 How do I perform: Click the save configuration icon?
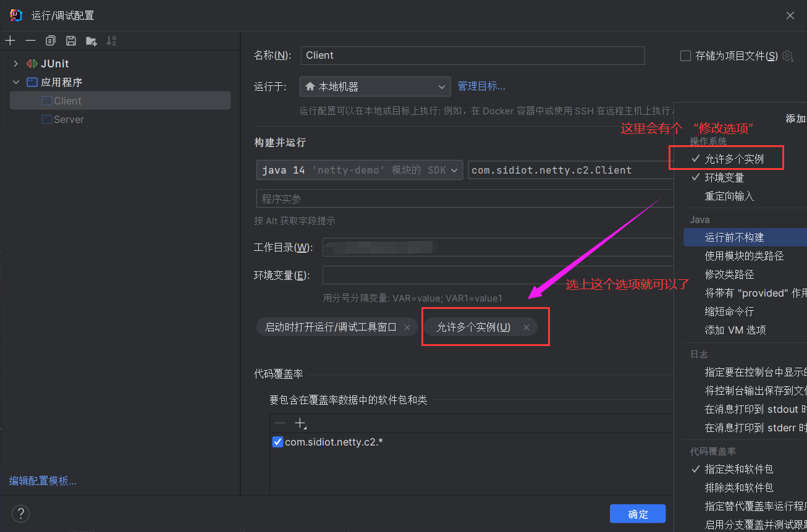point(71,41)
